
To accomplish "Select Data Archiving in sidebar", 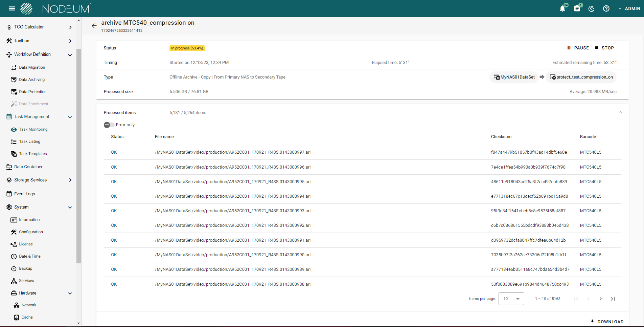I will (32, 80).
